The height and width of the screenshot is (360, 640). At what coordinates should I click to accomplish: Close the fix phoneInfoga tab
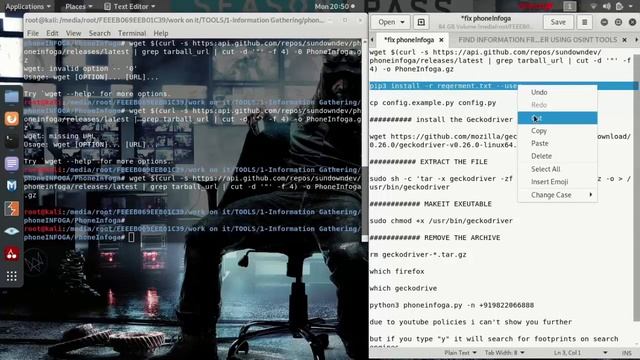pyautogui.click(x=441, y=40)
